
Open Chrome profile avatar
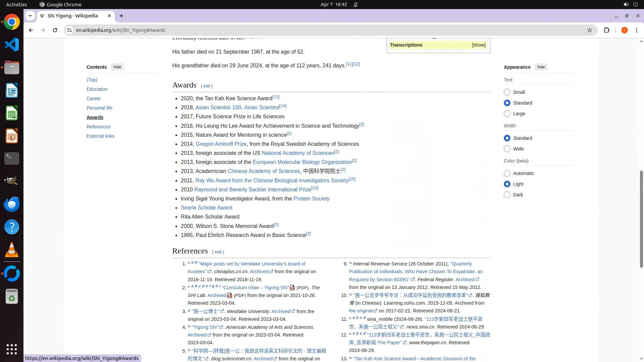[624, 30]
